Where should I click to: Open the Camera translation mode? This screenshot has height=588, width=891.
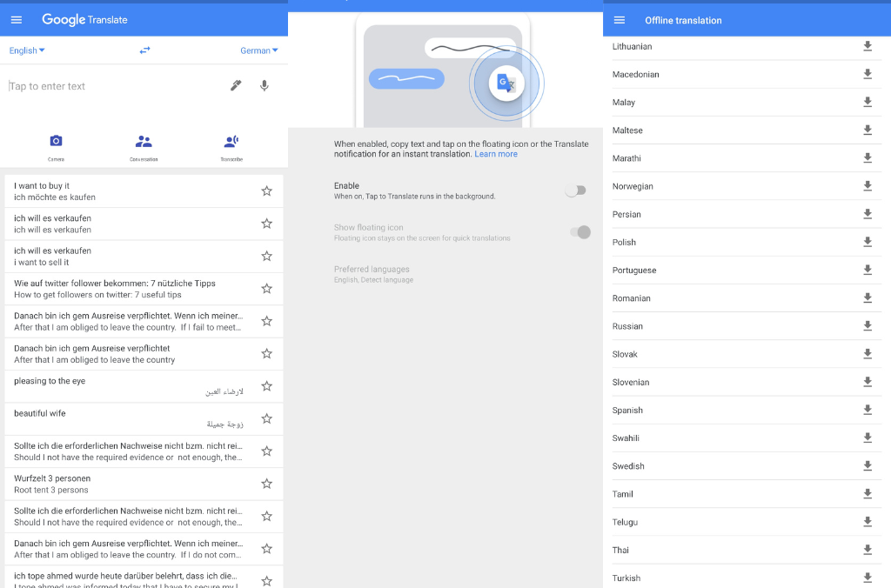click(x=56, y=148)
